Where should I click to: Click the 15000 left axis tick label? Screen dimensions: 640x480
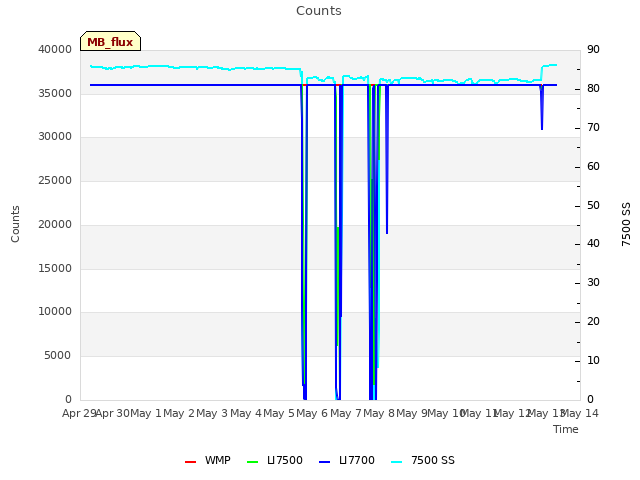[55, 269]
